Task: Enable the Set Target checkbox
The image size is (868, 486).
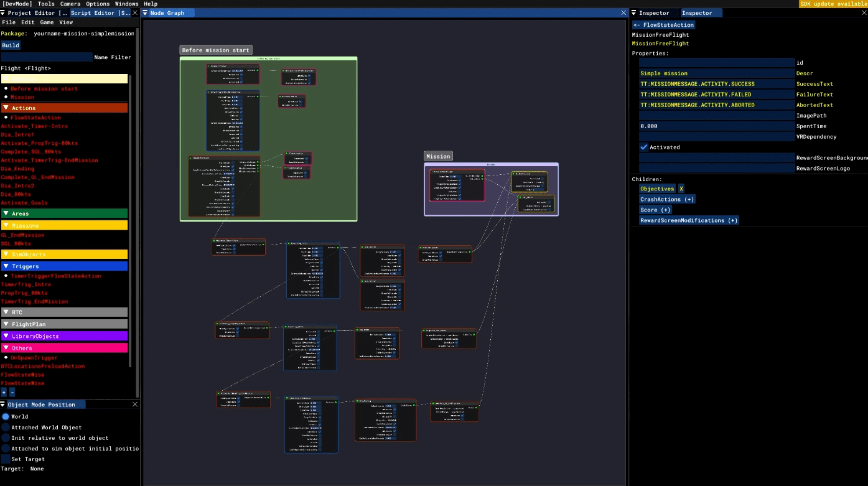Action: click(x=6, y=459)
